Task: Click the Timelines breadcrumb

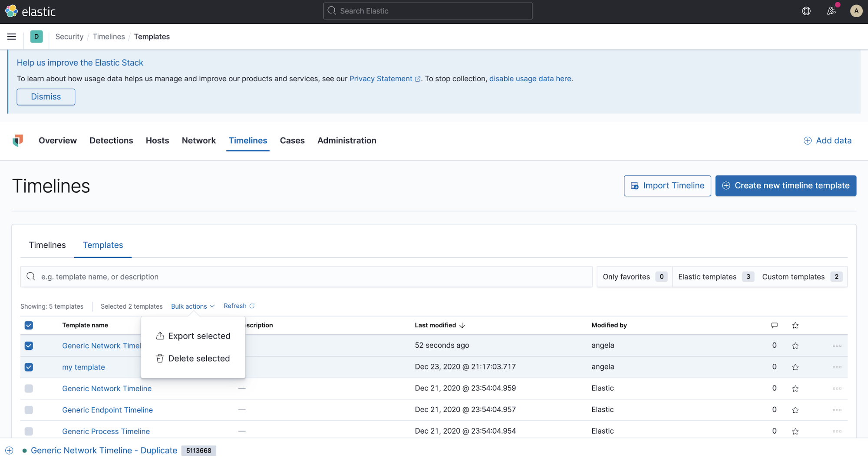Action: click(109, 37)
